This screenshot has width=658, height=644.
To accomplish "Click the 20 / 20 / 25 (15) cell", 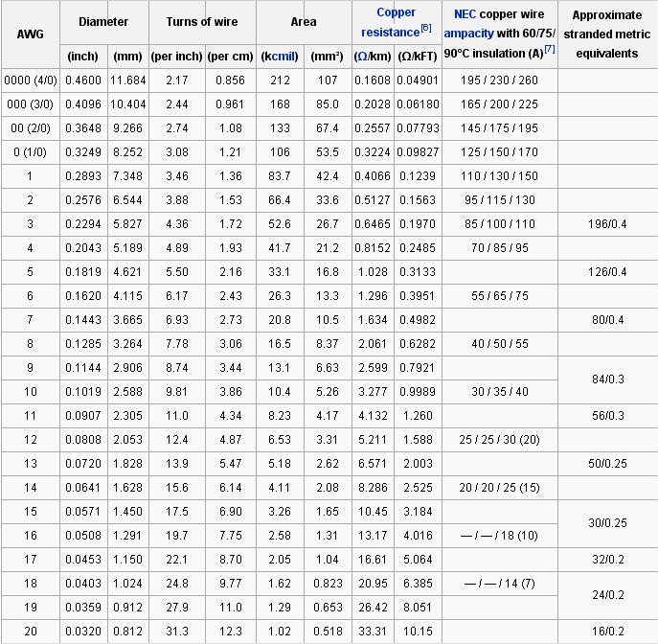I will 499,487.
